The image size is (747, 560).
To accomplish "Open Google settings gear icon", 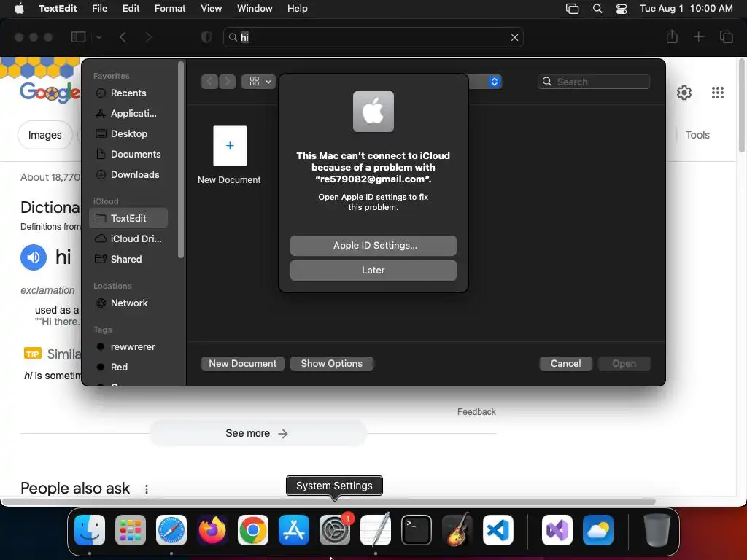I will pos(684,93).
